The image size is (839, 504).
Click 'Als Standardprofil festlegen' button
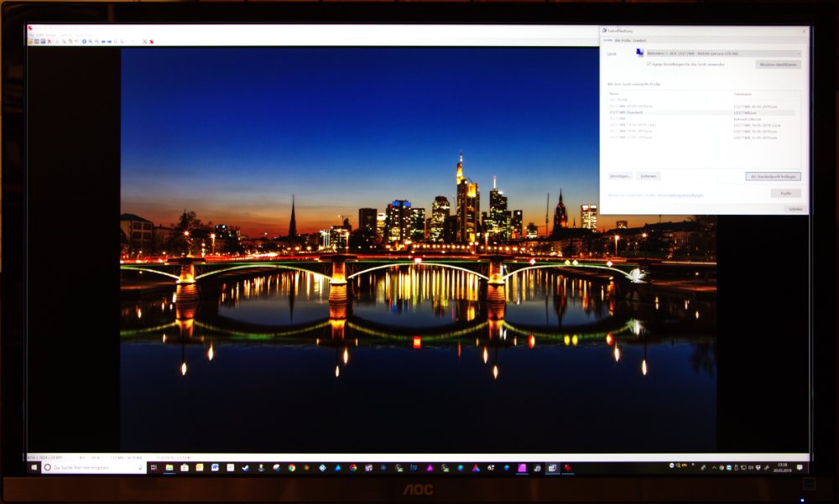pos(773,177)
